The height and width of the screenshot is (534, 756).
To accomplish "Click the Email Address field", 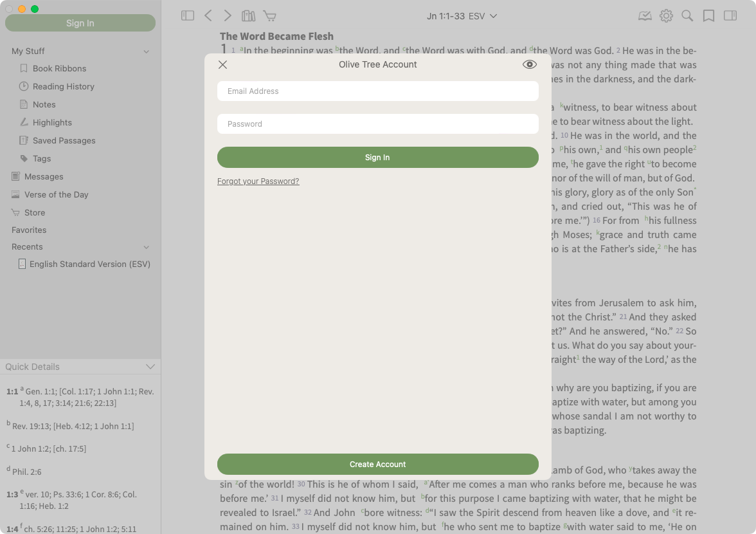I will (377, 91).
